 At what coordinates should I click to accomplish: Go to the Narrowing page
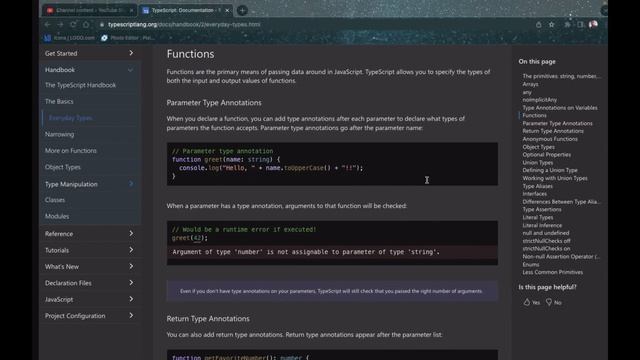tap(60, 134)
